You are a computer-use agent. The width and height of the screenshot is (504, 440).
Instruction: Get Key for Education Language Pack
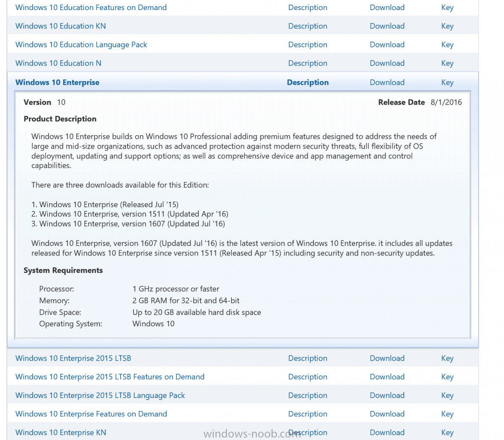[x=447, y=45]
